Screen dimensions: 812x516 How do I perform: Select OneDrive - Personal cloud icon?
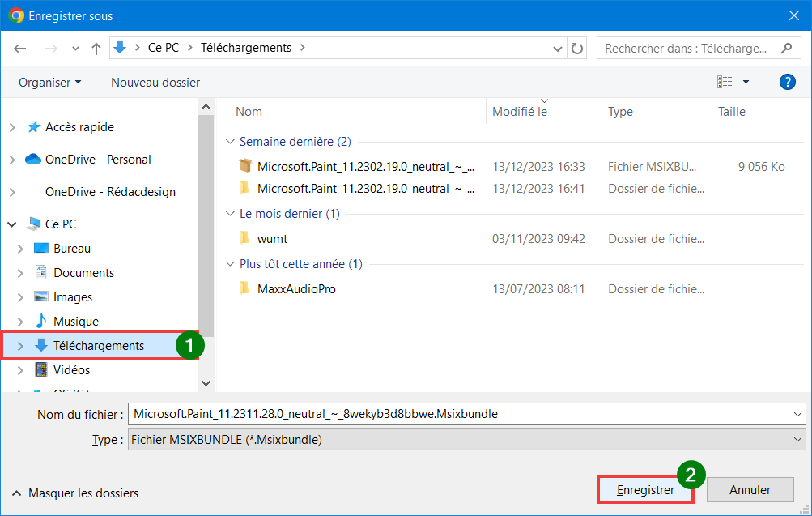tap(33, 159)
